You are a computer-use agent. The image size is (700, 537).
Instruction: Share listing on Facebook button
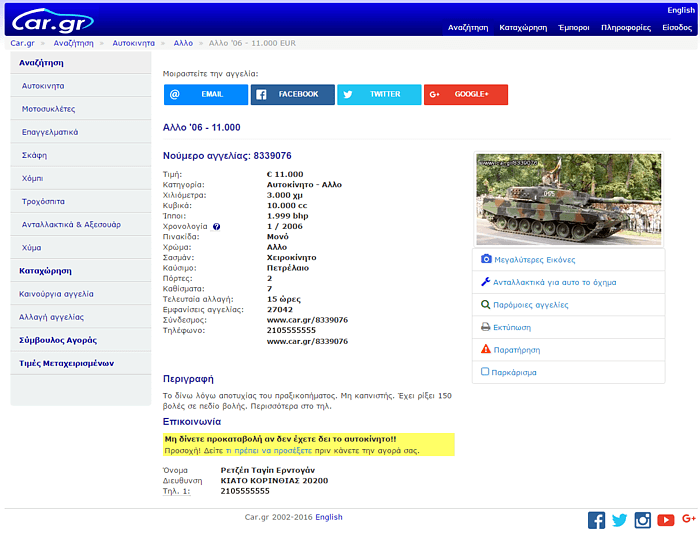point(292,94)
